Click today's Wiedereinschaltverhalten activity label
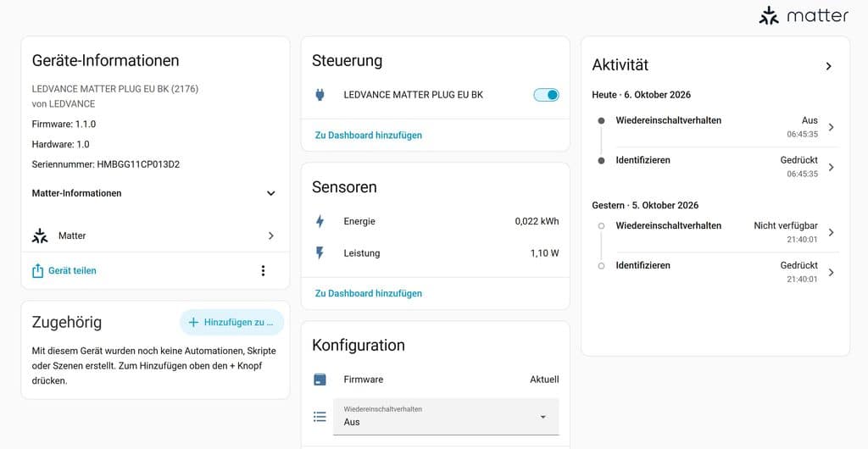This screenshot has height=449, width=868. [x=668, y=120]
